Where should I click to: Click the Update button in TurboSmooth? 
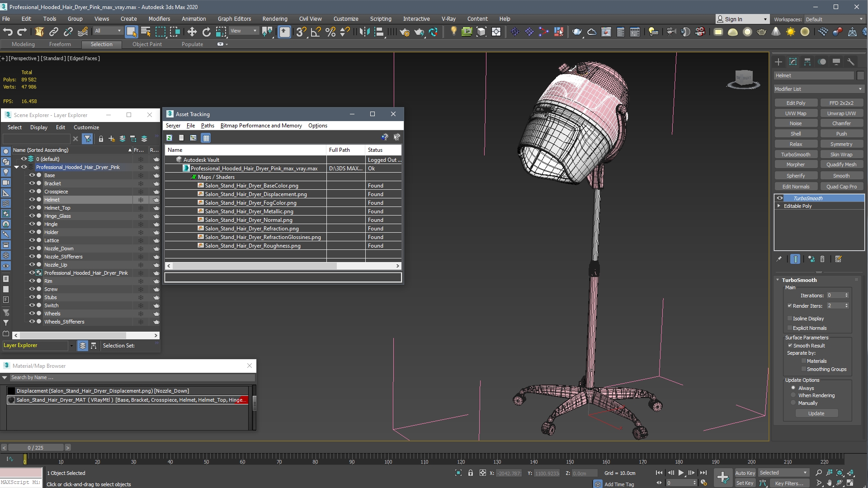click(x=816, y=413)
